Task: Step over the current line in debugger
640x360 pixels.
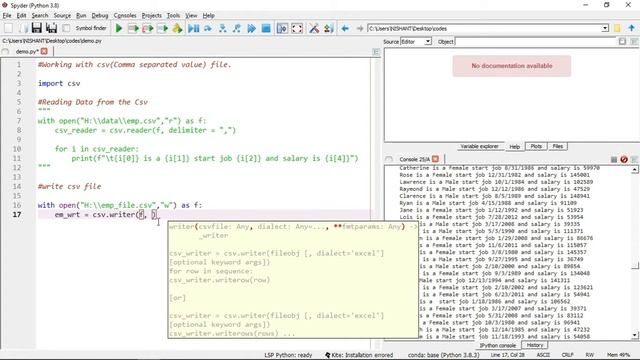Action: [208, 28]
